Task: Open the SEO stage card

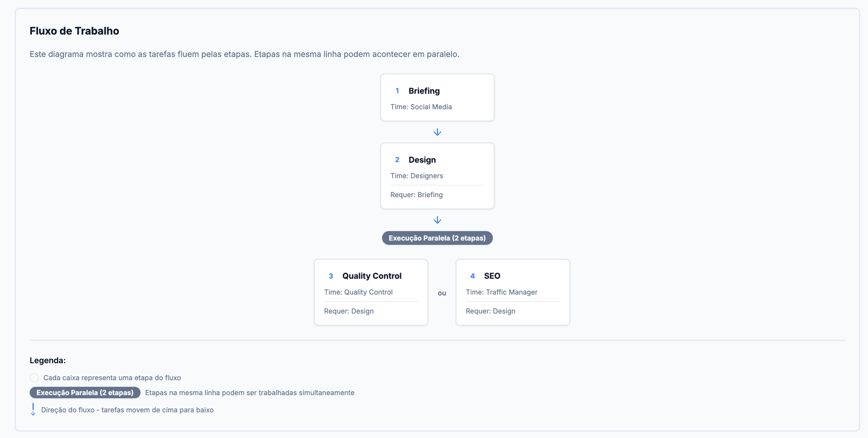Action: coord(513,292)
